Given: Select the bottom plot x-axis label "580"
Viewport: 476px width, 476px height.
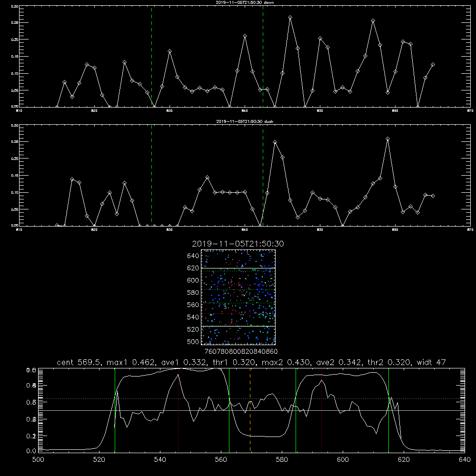Looking at the screenshot, I should [282, 460].
